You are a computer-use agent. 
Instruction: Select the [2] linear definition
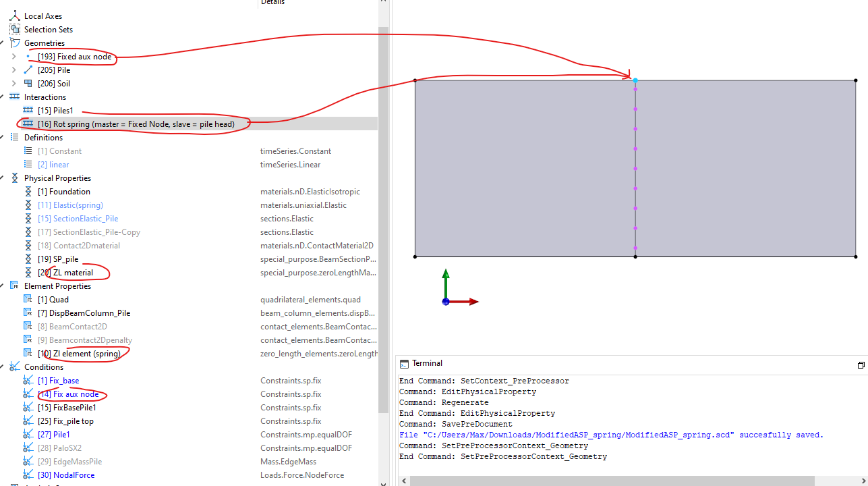[x=53, y=164]
